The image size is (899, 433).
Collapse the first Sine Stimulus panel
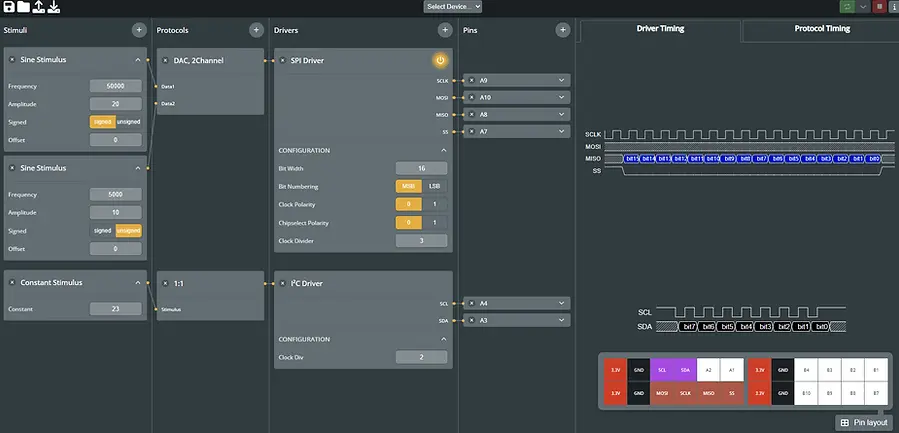click(138, 60)
